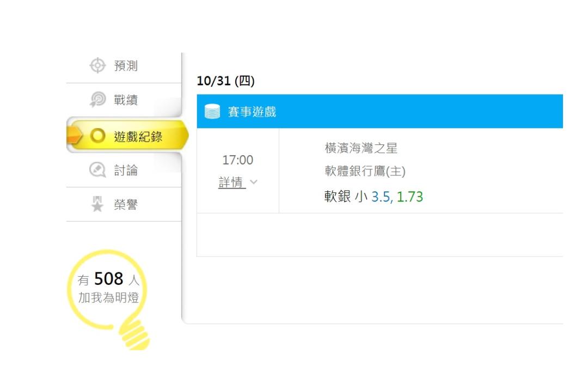The image size is (588, 389).
Task: Click the crosshair icon beside 預測
Action: pos(97,65)
